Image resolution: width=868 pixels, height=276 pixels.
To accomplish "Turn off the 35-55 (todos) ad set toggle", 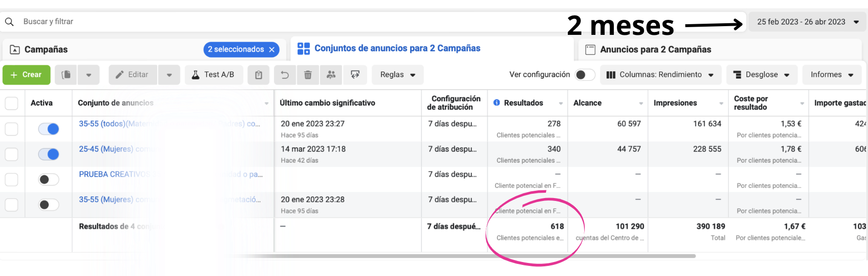I will pos(48,129).
